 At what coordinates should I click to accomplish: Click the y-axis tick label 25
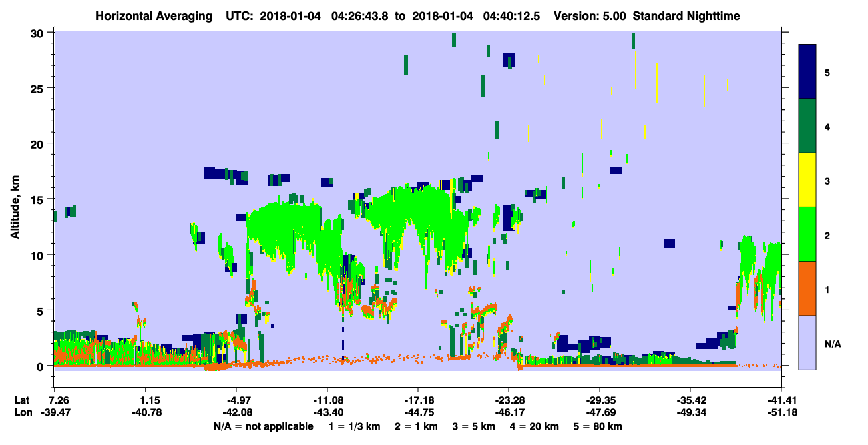click(x=39, y=88)
